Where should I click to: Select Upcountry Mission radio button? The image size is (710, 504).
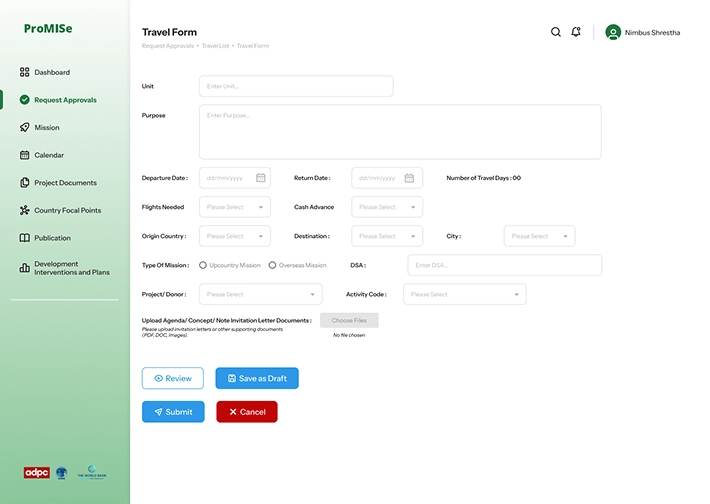203,266
